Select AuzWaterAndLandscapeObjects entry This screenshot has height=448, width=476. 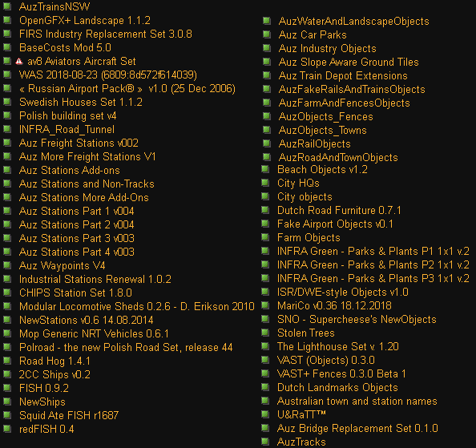(353, 21)
